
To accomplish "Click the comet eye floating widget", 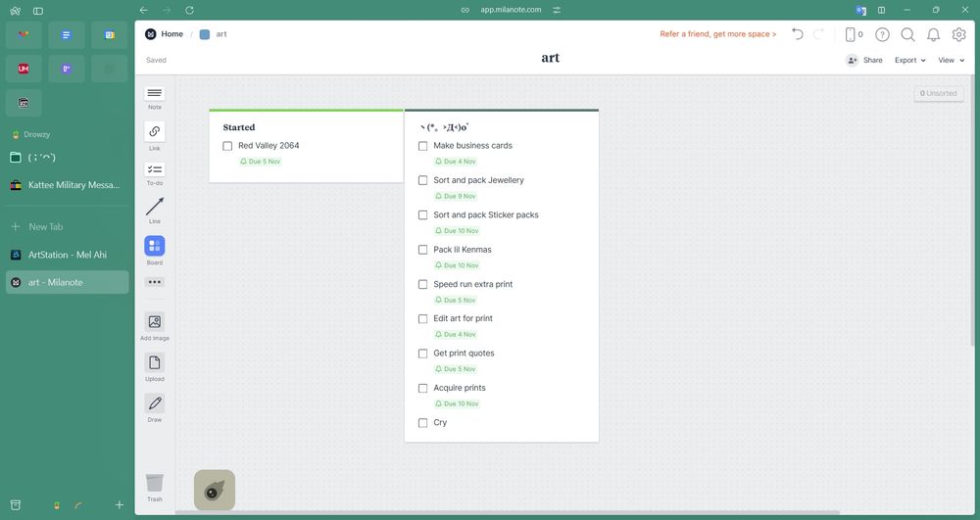I will click(215, 490).
